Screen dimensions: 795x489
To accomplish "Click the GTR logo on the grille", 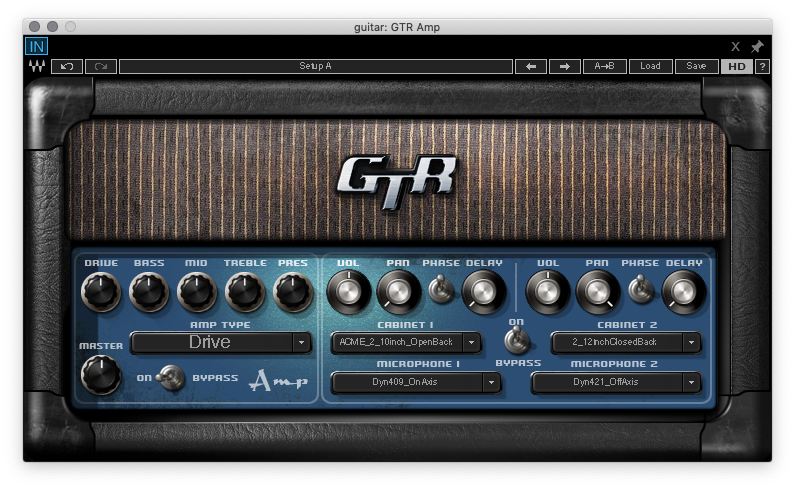I will coord(397,182).
